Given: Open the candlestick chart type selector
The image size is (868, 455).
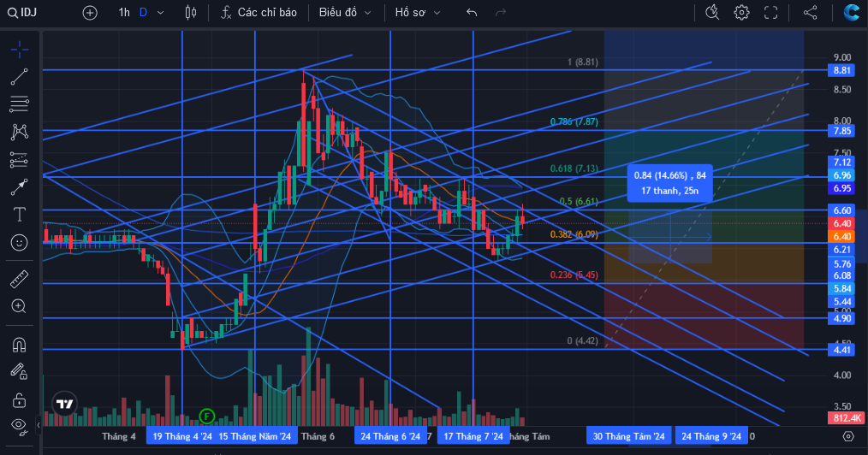Looking at the screenshot, I should 190,12.
